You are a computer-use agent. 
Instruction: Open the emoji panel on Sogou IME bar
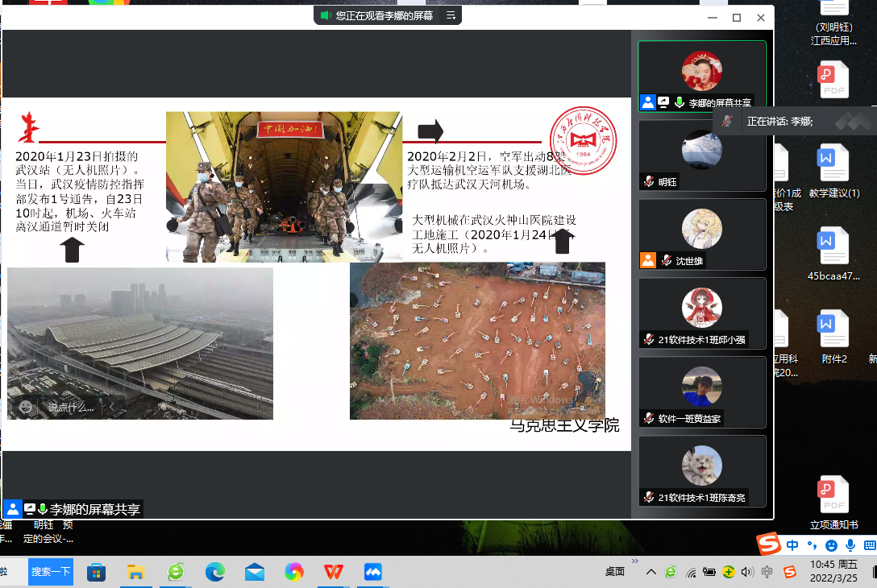tap(832, 545)
